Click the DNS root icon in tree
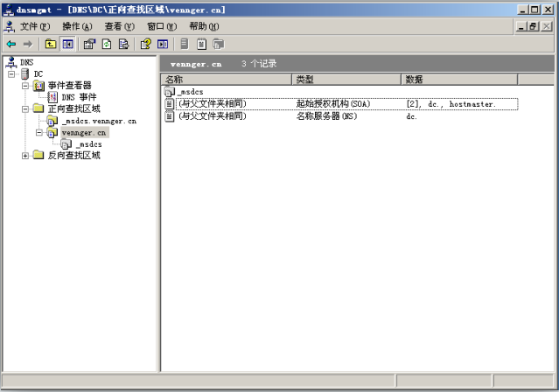The image size is (559, 392). tap(11, 62)
